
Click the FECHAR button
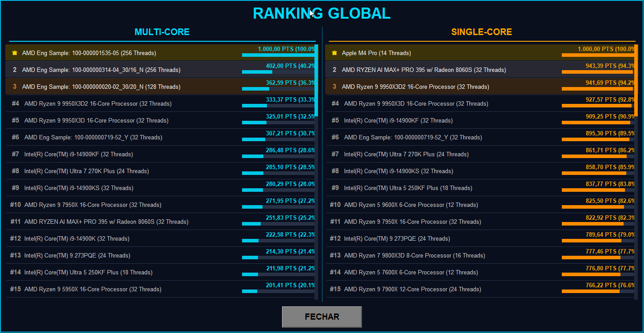[x=322, y=317]
